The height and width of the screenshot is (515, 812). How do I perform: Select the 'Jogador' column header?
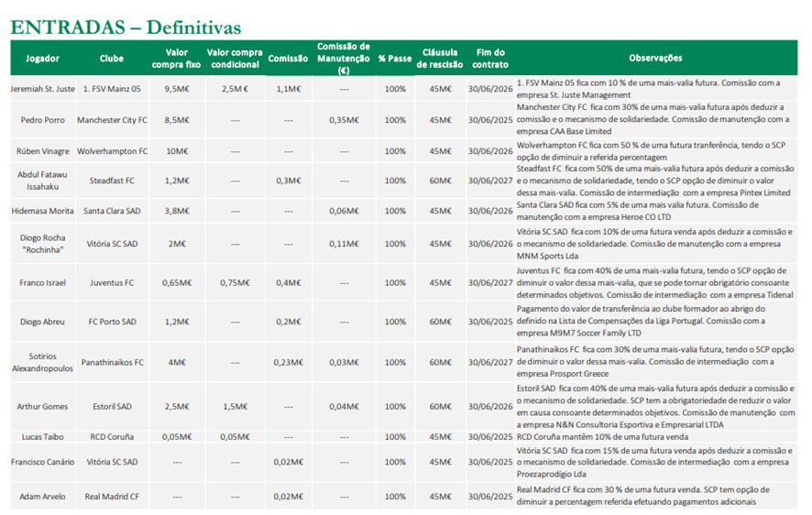42,59
